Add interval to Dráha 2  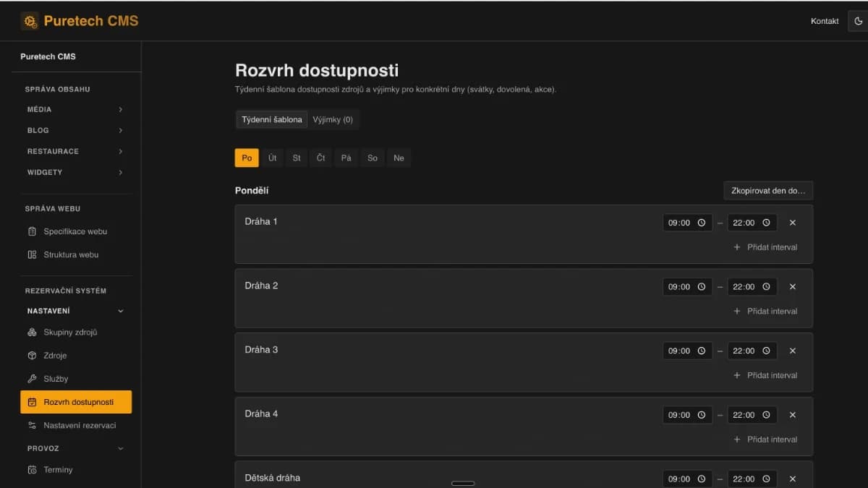765,312
